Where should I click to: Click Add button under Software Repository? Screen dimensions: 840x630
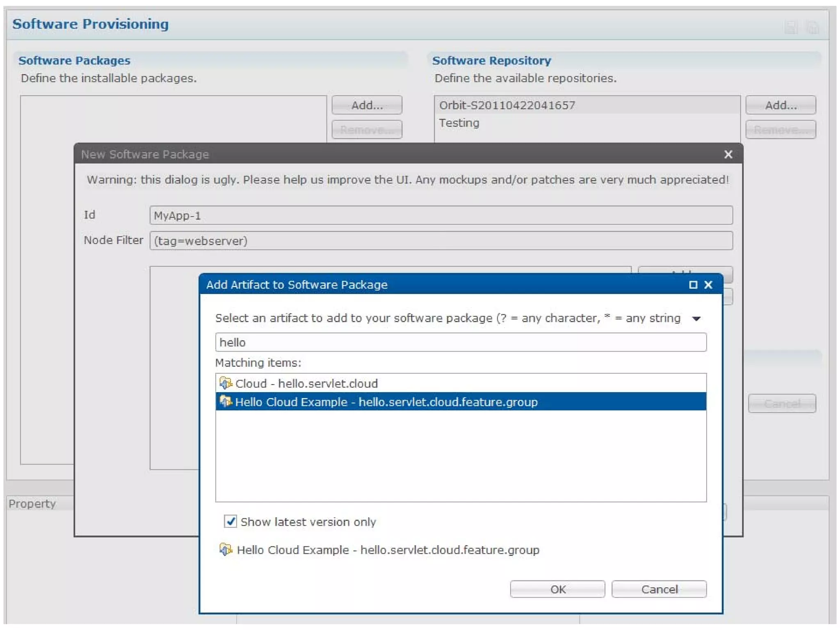coord(780,105)
